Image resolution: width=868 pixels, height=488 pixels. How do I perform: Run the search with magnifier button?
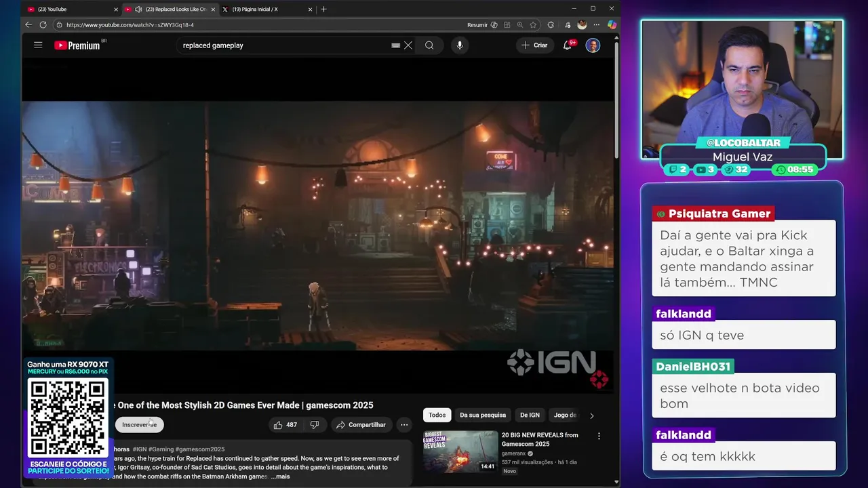[x=429, y=45]
